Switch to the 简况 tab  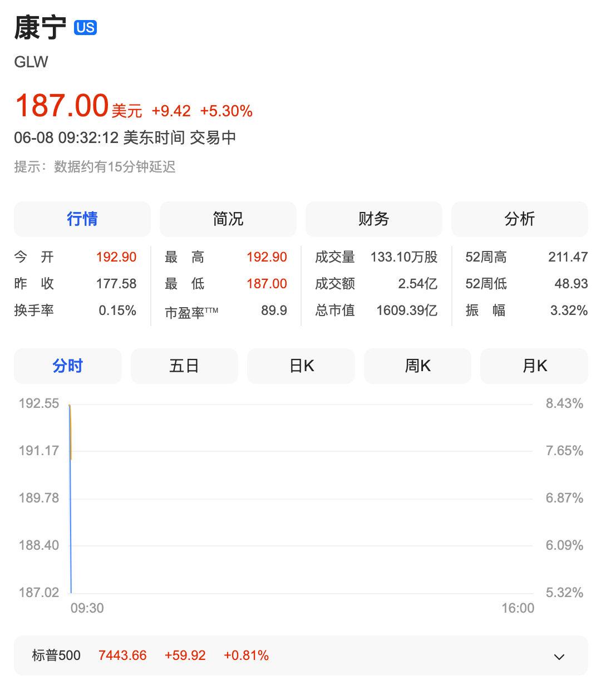click(228, 219)
